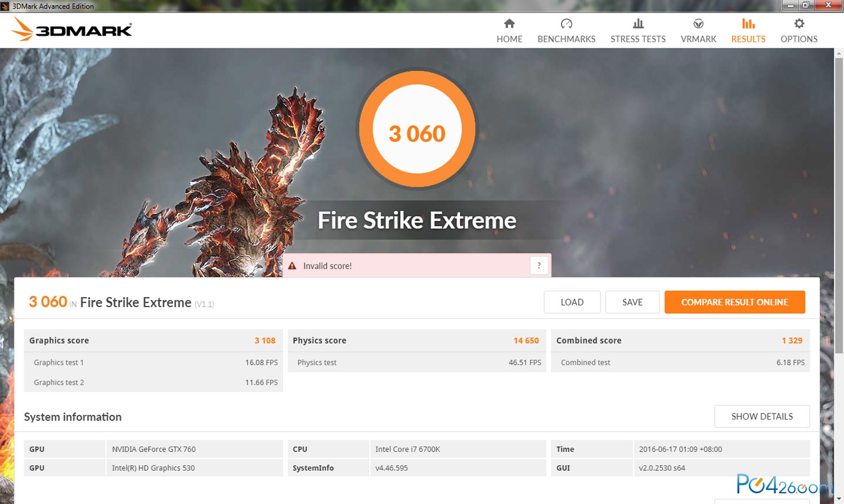
Task: Click the scrollbar up arrow
Action: click(839, 53)
